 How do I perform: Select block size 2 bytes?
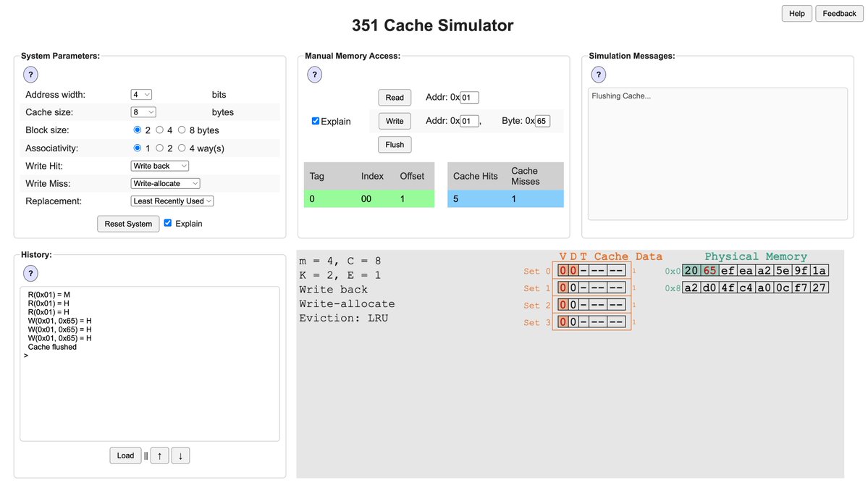(138, 130)
